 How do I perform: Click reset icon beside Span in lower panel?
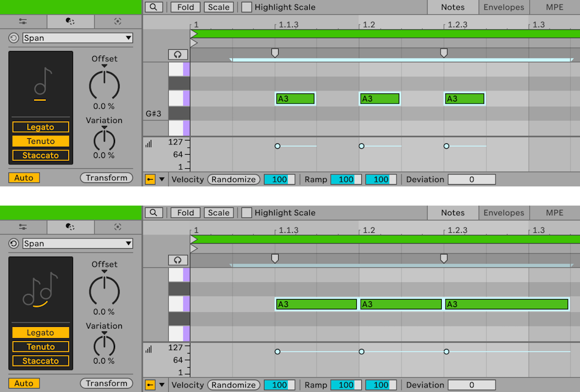[14, 244]
